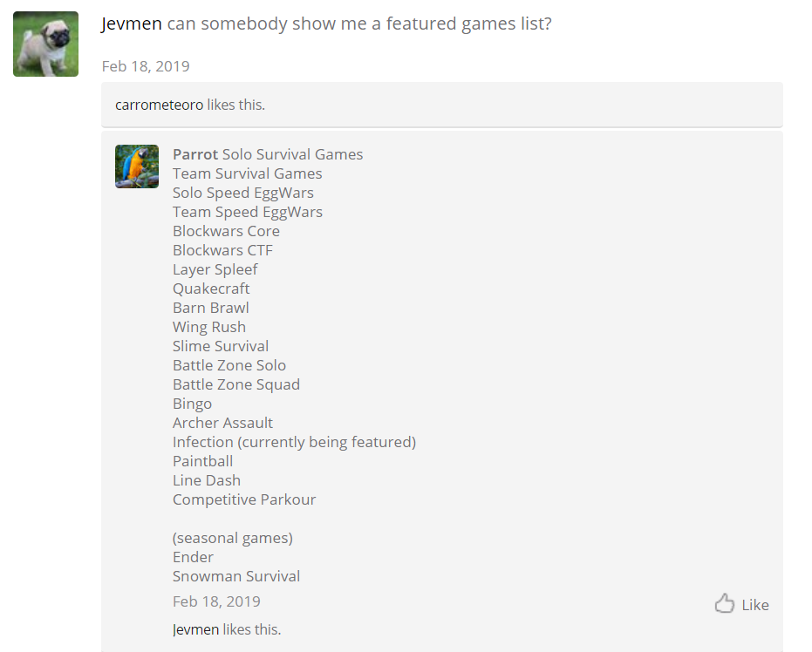Click the thumbs-up Like icon
This screenshot has height=652, width=812.
pos(724,603)
